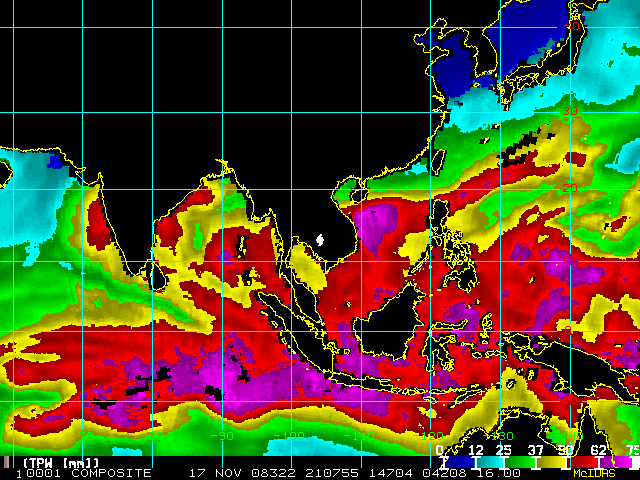Viewport: 640px width, 480px height.
Task: Click the "-90" longitude grid label
Action: pos(222,436)
